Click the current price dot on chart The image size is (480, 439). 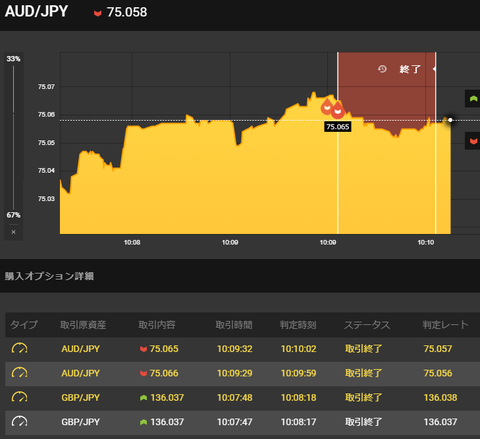coord(450,120)
